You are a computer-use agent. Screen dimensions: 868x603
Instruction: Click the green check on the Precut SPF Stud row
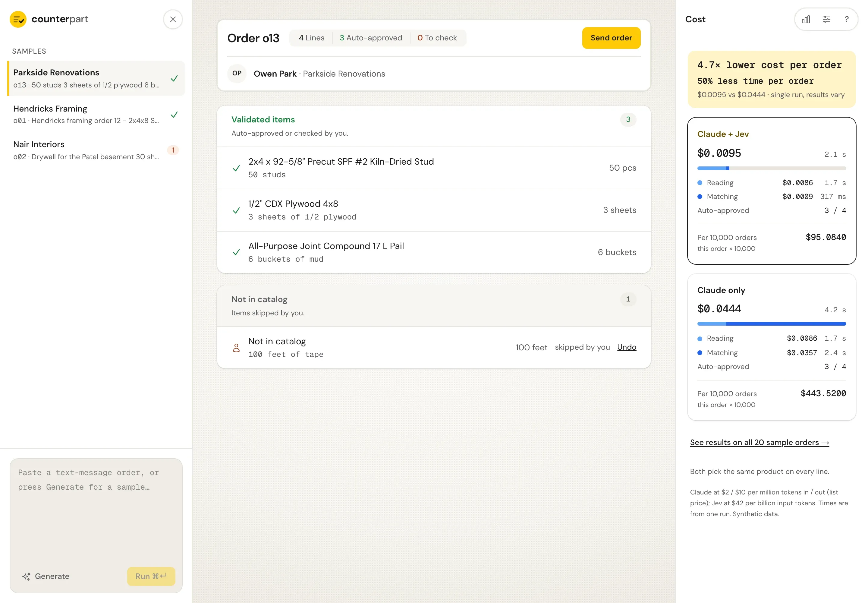(236, 168)
